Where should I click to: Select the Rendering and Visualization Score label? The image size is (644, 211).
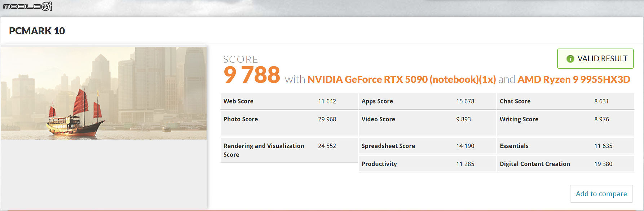point(264,150)
